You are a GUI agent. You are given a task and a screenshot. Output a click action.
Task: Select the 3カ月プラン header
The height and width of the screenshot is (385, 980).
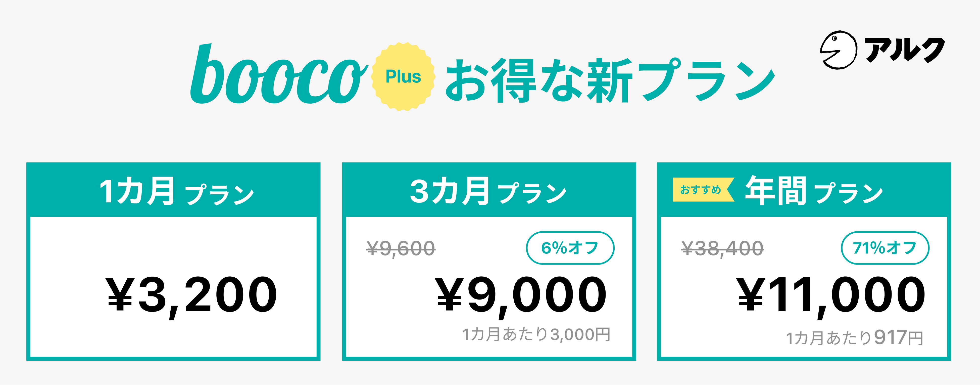tap(488, 191)
